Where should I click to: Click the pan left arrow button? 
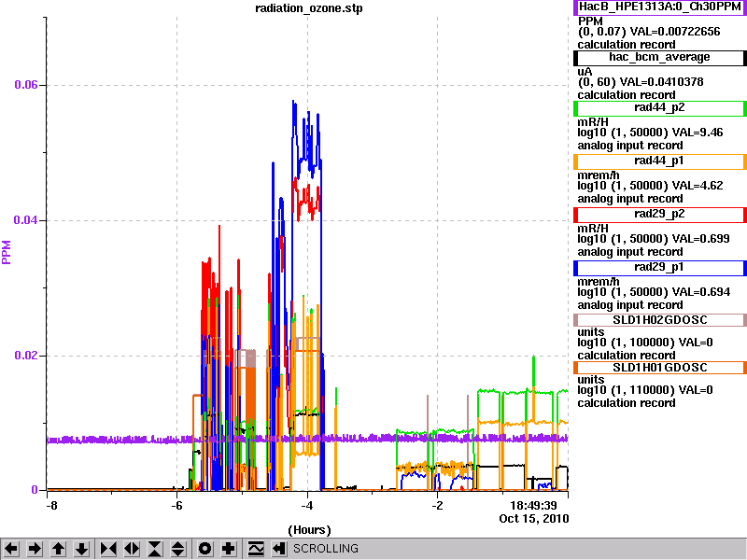tap(11, 549)
